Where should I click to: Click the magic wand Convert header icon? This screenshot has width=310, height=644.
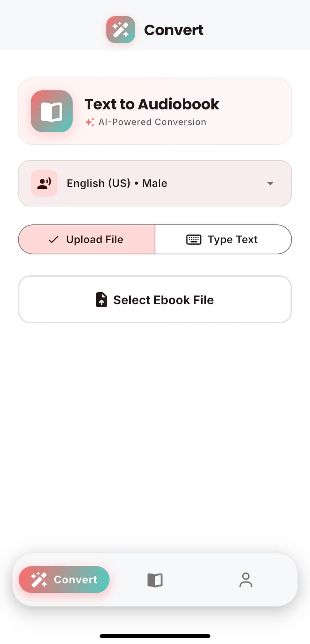[121, 30]
